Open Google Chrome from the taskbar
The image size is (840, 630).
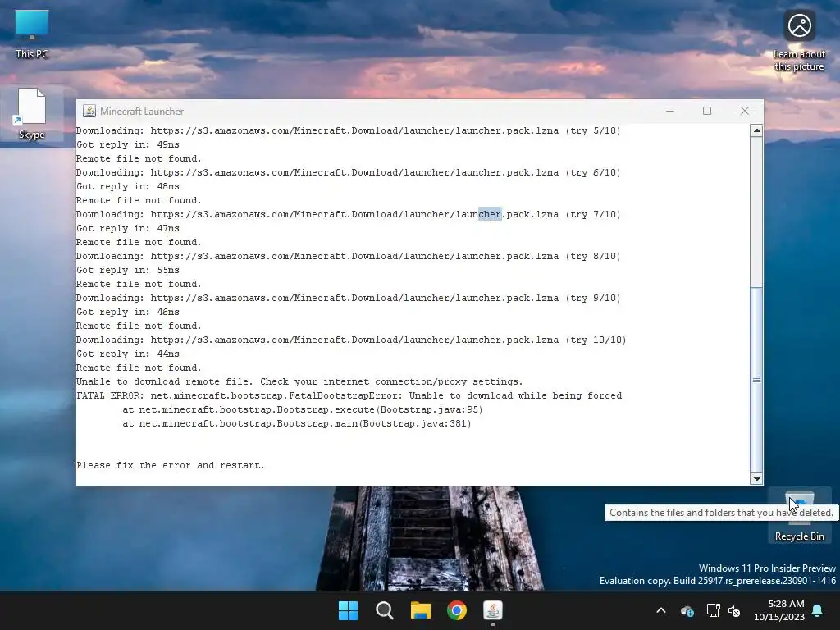pos(457,610)
